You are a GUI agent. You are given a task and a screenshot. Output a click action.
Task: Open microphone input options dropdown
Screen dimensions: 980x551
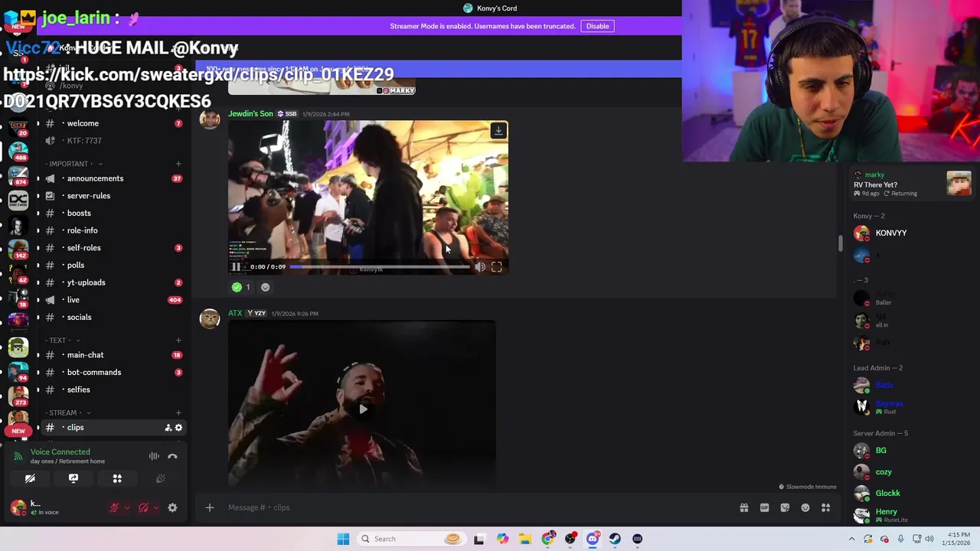coord(126,507)
